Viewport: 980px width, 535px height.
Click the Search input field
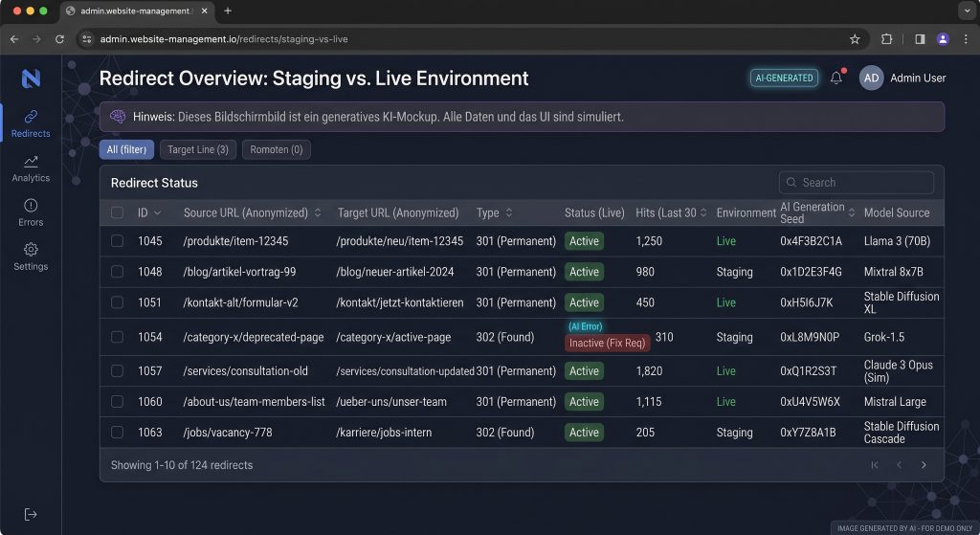point(857,182)
